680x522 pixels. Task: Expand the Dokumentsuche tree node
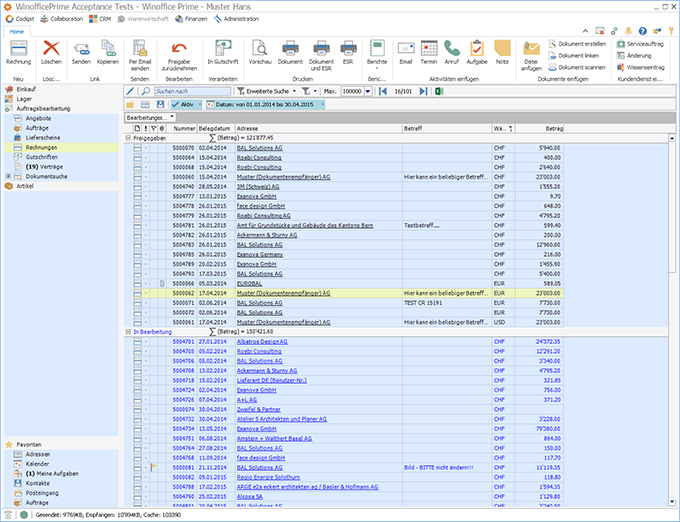[x=8, y=176]
